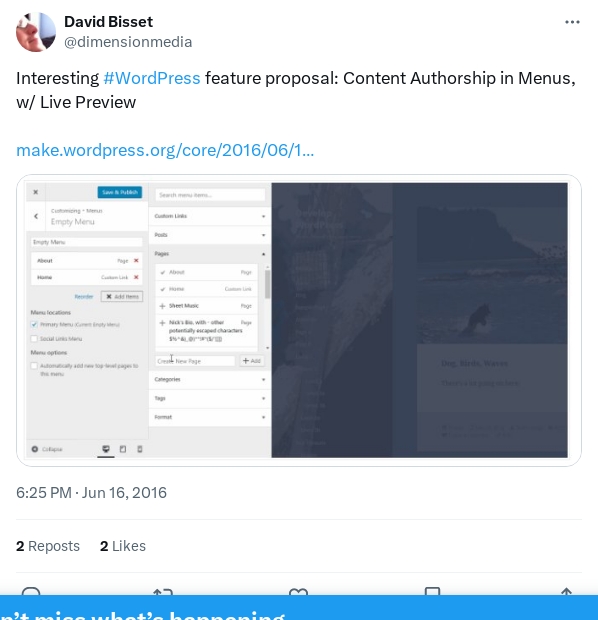Expand the Categories section
This screenshot has width=598, height=620.
tap(210, 380)
